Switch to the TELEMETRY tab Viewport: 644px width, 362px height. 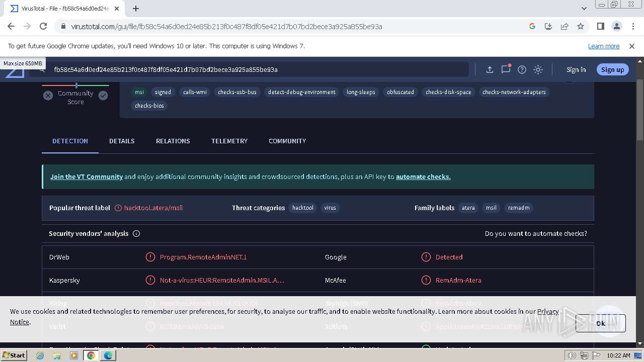[x=229, y=141]
